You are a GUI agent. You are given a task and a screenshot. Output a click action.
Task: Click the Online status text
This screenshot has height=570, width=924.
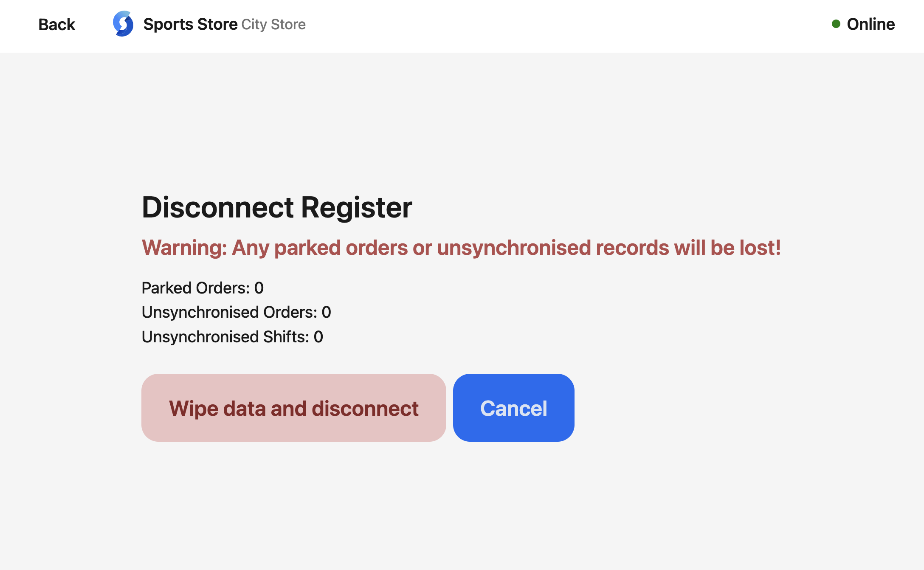[x=870, y=24]
